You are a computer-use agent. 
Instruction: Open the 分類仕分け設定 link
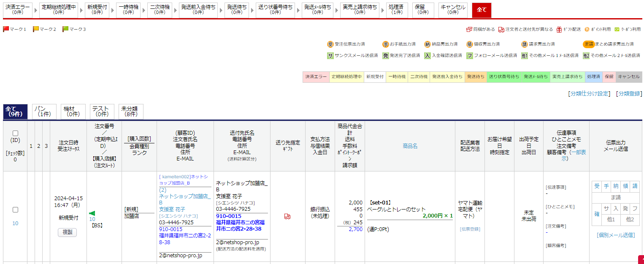[589, 94]
